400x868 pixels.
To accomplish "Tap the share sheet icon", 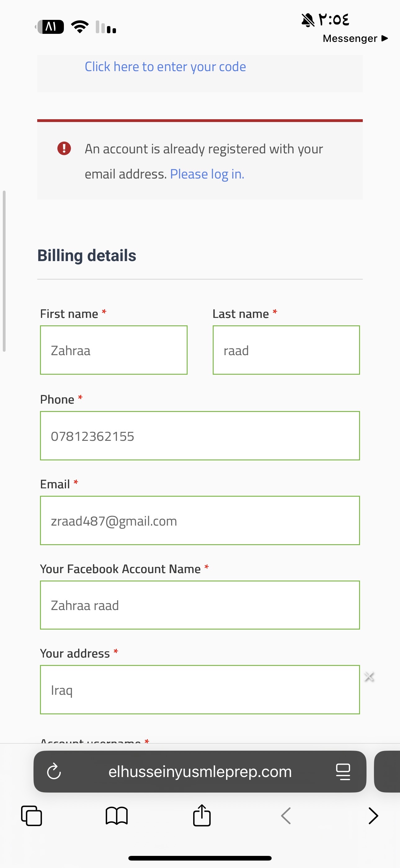I will 202,816.
